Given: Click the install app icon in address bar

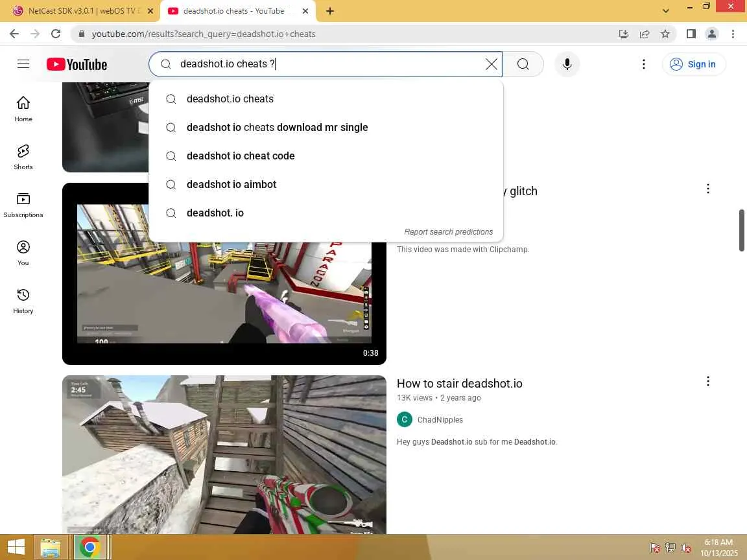Looking at the screenshot, I should click(623, 34).
